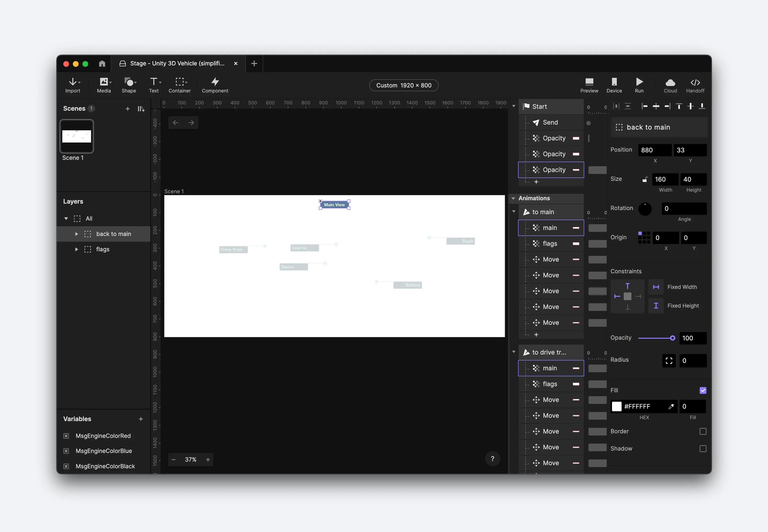The image size is (768, 532).
Task: Enable the Border checkbox
Action: pyautogui.click(x=703, y=431)
